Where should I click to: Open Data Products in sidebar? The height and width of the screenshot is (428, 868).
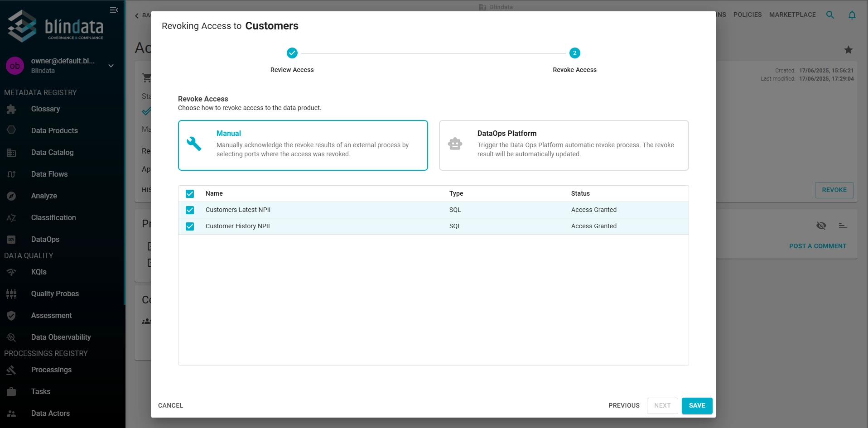(54, 131)
